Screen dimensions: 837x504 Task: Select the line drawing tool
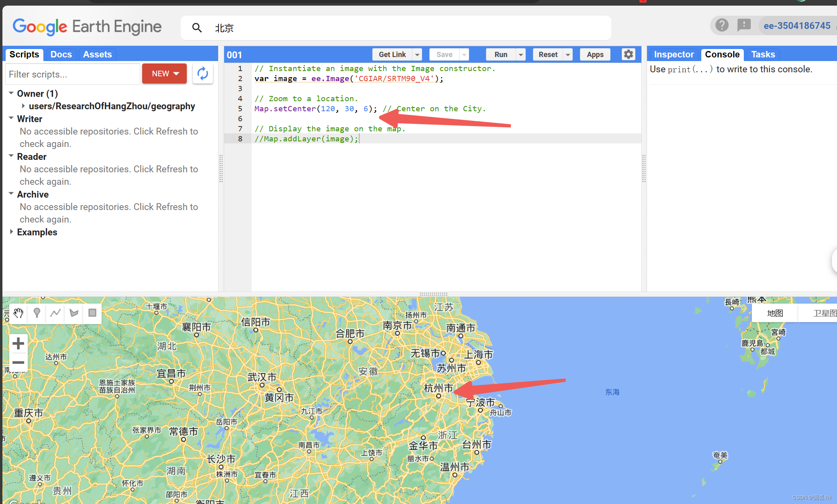55,313
